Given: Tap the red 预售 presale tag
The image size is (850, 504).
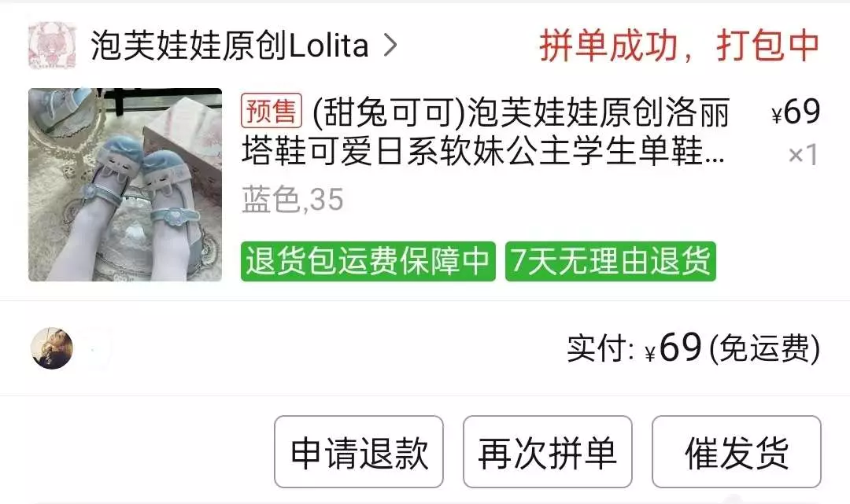Looking at the screenshot, I should 271,110.
